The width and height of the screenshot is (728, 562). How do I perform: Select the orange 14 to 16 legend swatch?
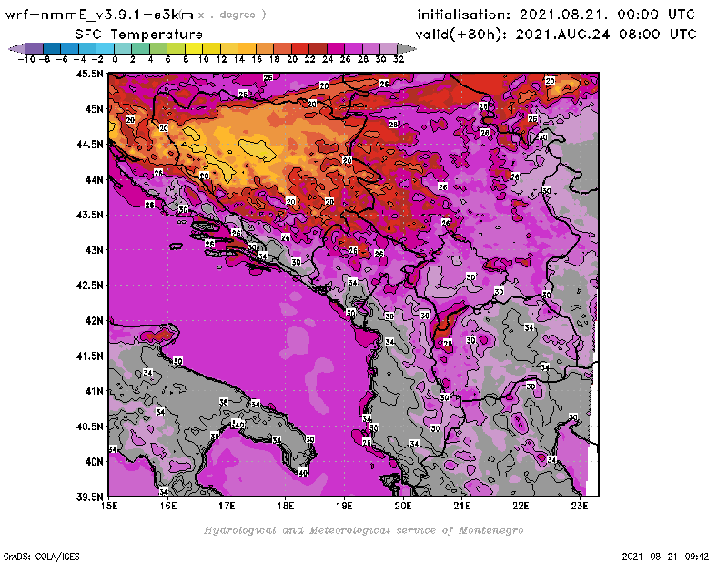[248, 48]
